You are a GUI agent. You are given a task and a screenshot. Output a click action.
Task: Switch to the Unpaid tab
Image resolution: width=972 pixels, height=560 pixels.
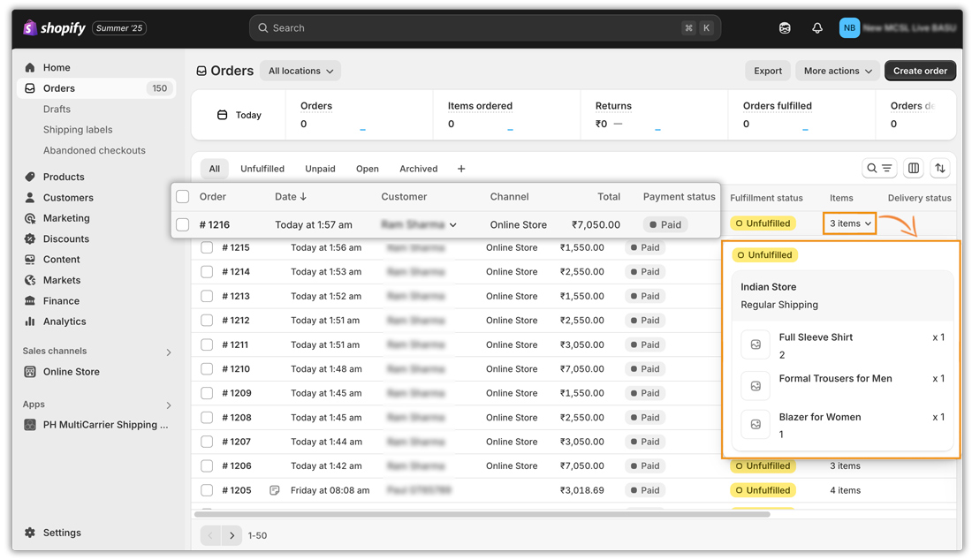pos(320,169)
